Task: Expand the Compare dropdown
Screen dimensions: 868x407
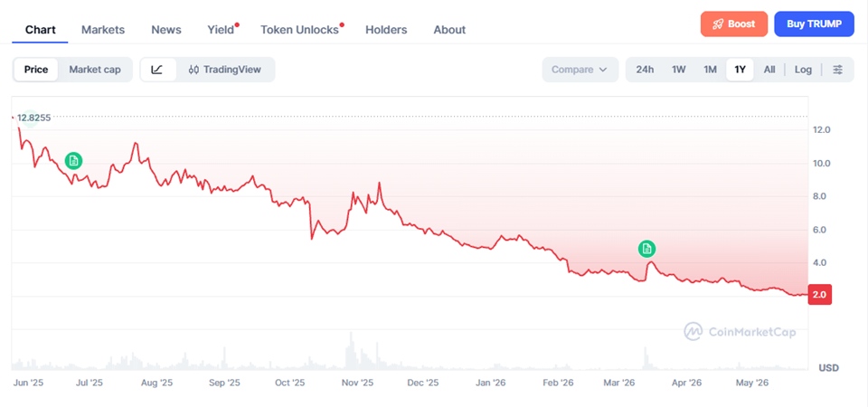Action: point(580,70)
